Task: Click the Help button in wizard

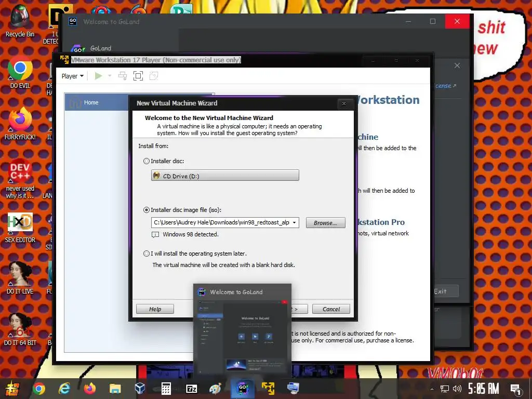Action: (x=155, y=309)
